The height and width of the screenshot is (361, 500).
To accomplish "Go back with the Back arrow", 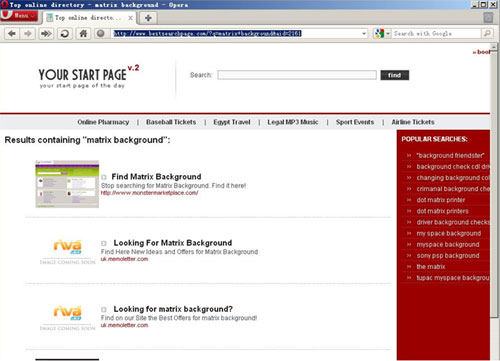I will click(x=12, y=34).
